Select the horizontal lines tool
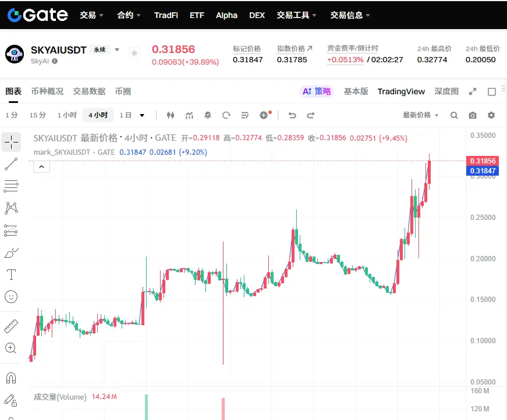The image size is (507, 420). point(11,186)
